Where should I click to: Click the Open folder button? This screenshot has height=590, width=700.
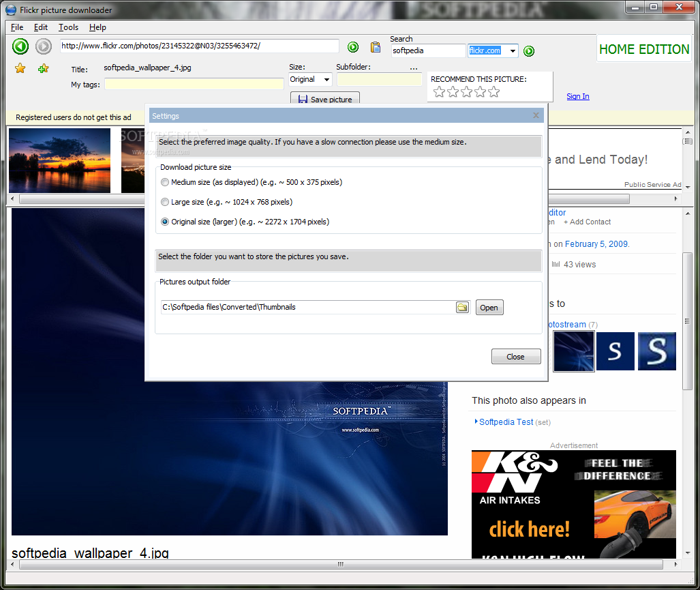(x=489, y=308)
